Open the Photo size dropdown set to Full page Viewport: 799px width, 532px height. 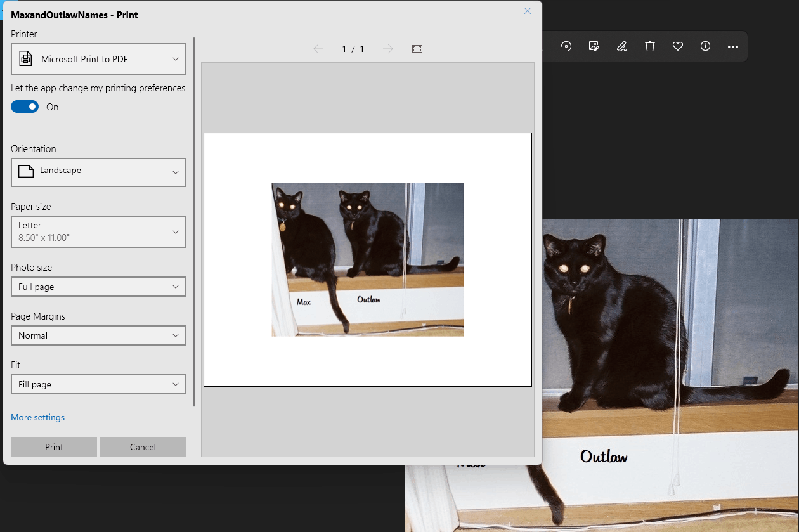tap(98, 287)
